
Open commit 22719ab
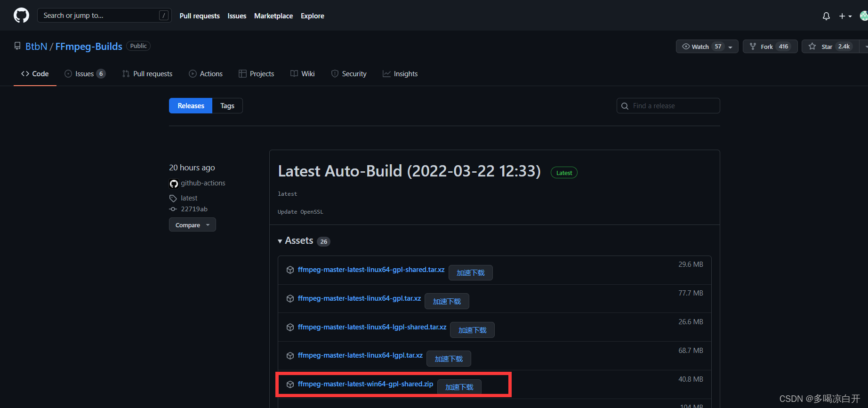(194, 209)
